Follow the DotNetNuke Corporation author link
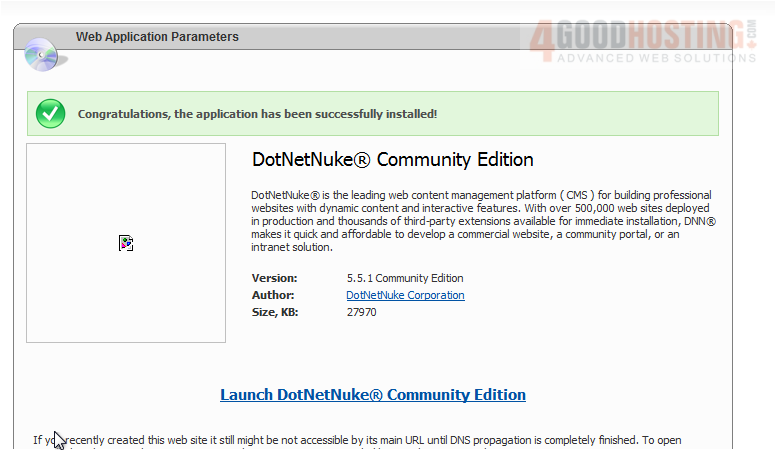Viewport: 776px width, 450px height. 405,295
